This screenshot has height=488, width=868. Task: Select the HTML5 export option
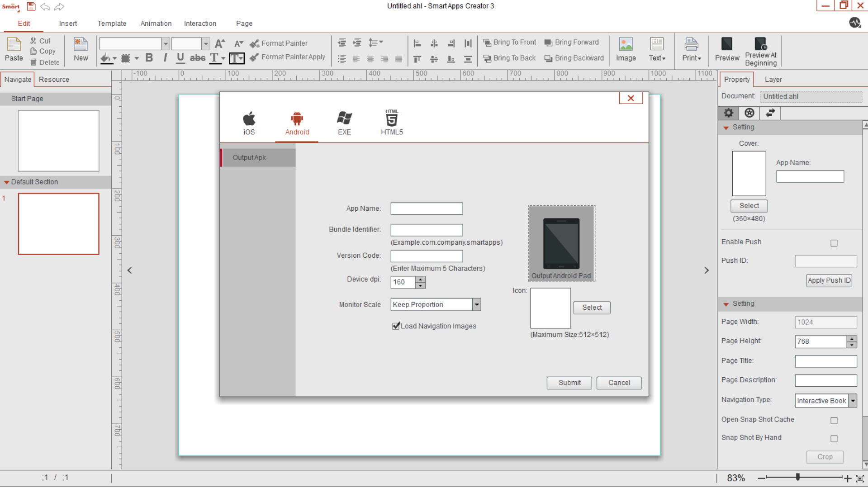click(391, 122)
